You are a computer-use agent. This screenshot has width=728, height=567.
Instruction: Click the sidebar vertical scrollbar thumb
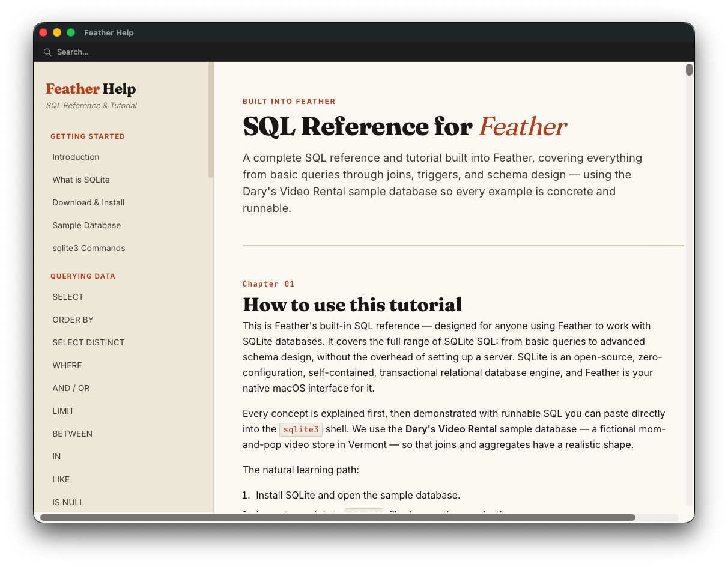tap(211, 120)
